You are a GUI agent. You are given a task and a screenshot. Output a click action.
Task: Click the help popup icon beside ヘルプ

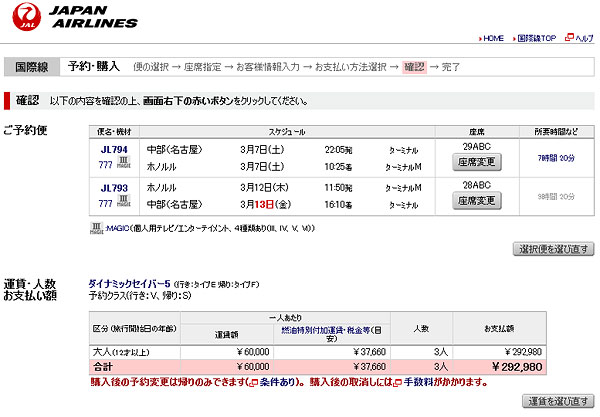[568, 38]
